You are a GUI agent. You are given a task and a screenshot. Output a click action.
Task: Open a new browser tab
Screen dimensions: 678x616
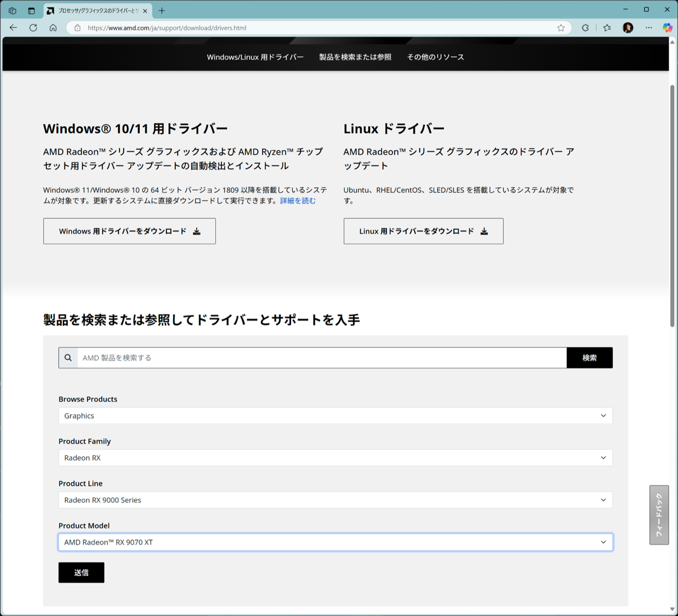coord(162,10)
